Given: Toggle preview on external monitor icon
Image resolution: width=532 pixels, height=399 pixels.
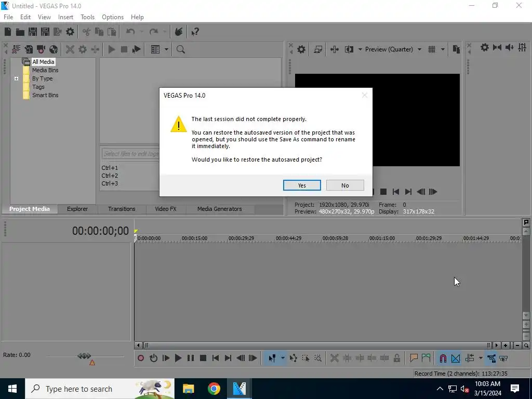Looking at the screenshot, I should (x=318, y=49).
